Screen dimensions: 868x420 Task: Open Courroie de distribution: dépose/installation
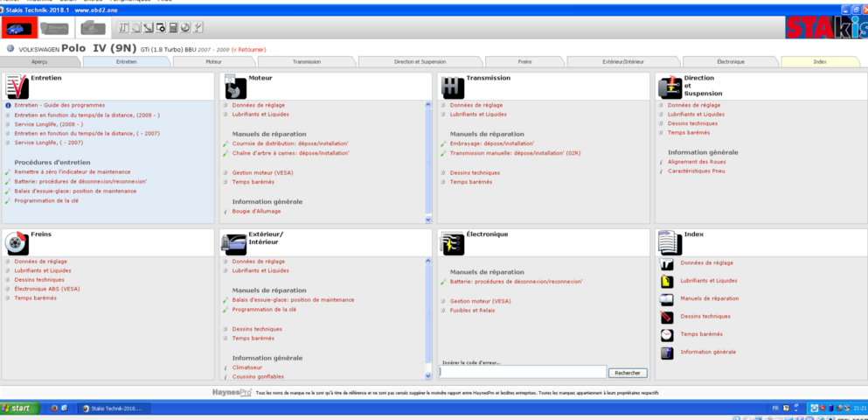click(290, 143)
